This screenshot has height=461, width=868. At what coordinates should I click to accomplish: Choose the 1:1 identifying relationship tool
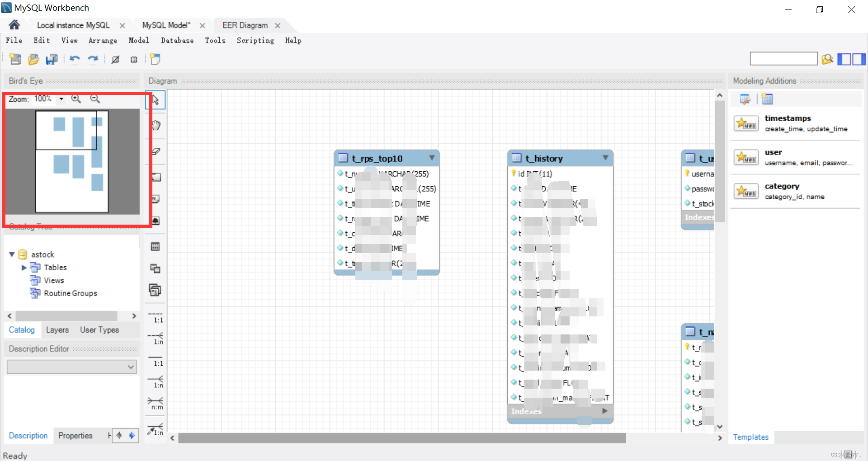click(156, 360)
